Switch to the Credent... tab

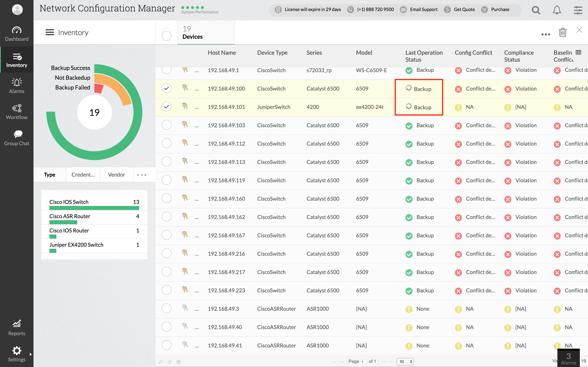pyautogui.click(x=83, y=175)
